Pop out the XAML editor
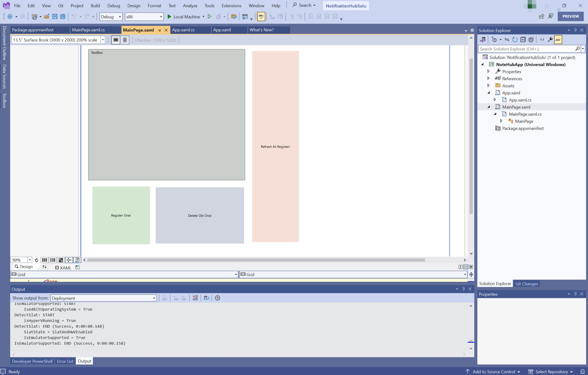The height and width of the screenshot is (375, 588). click(x=78, y=267)
